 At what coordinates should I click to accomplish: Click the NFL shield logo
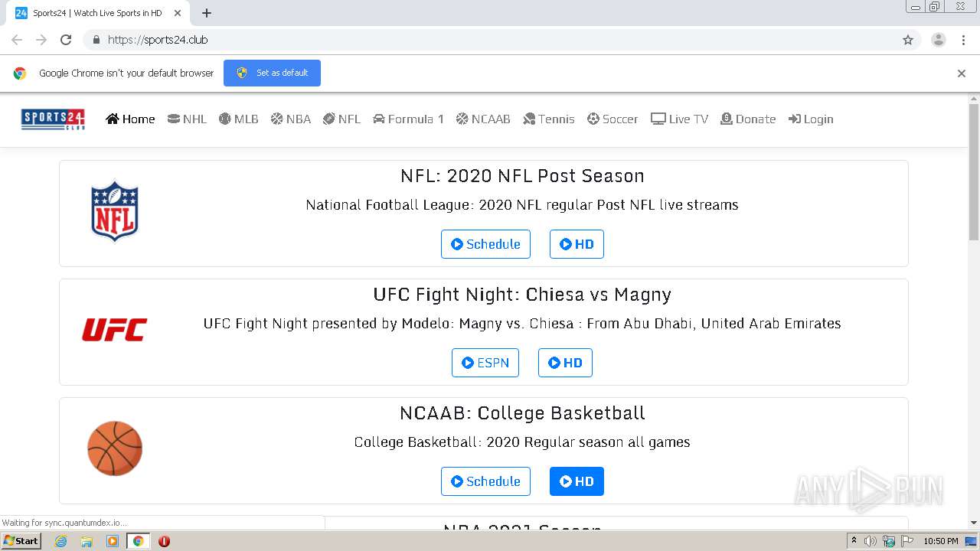[x=115, y=211]
